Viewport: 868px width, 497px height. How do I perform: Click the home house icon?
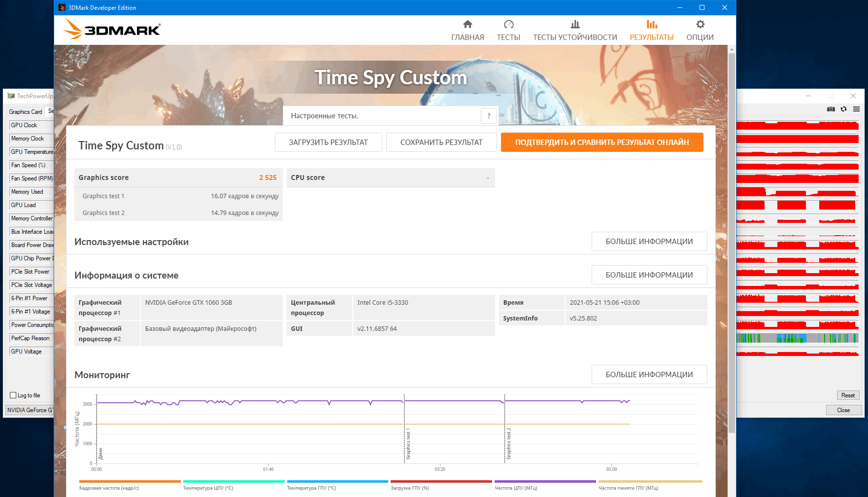(468, 24)
